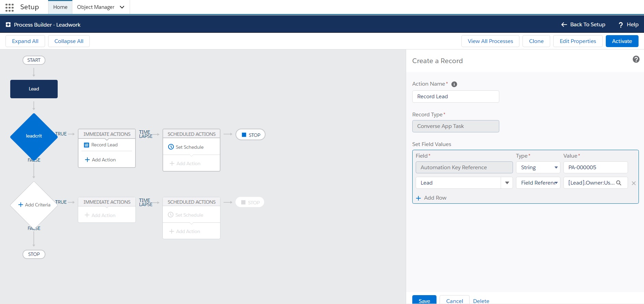The image size is (644, 304).
Task: Open the String type dropdown
Action: (538, 168)
